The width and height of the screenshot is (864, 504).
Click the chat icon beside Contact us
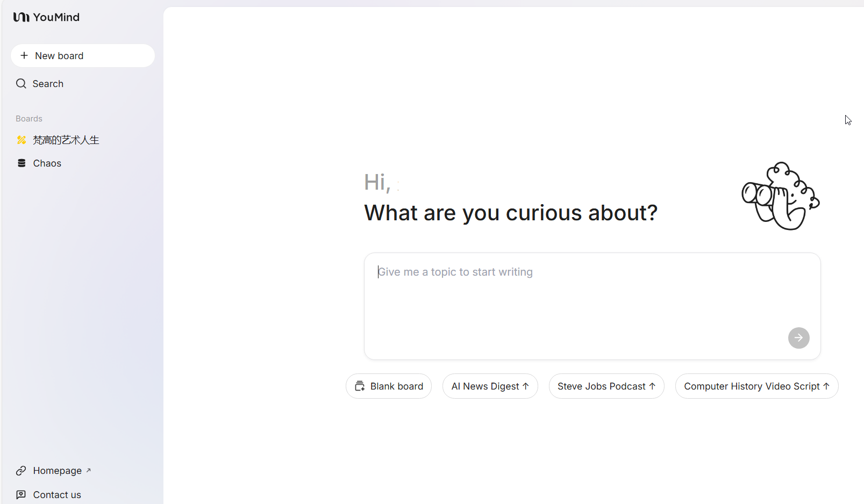(x=21, y=494)
